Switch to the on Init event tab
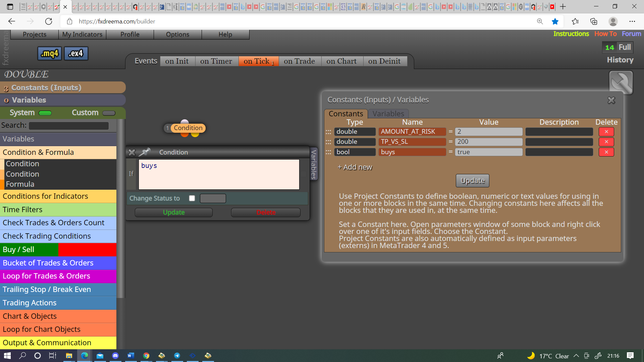This screenshot has width=644, height=362. 177,61
